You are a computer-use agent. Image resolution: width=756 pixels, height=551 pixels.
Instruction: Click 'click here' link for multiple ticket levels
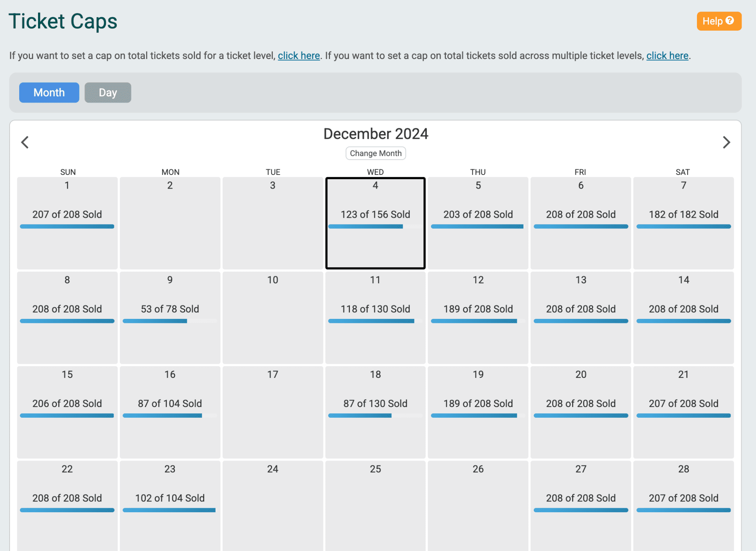667,56
